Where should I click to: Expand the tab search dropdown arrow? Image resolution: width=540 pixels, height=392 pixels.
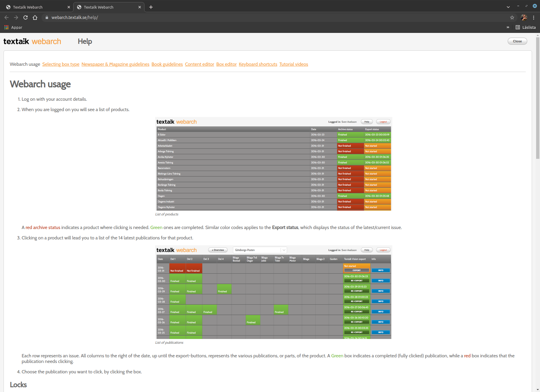[x=508, y=7]
